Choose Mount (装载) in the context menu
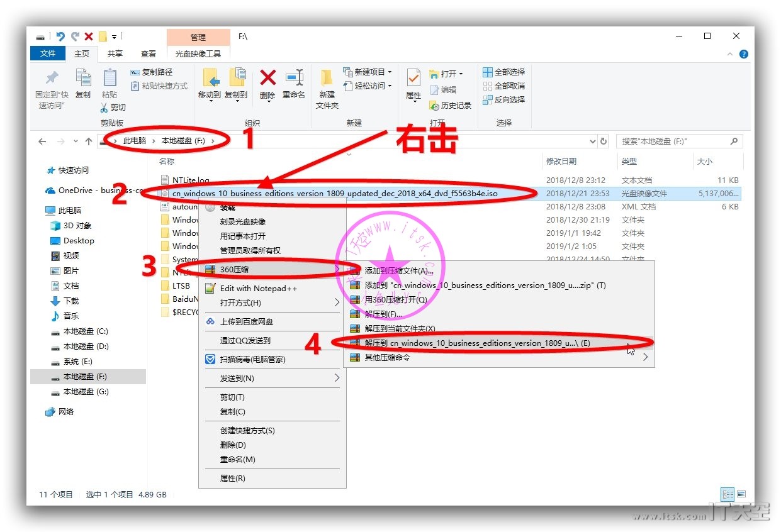The image size is (781, 532). pyautogui.click(x=272, y=208)
